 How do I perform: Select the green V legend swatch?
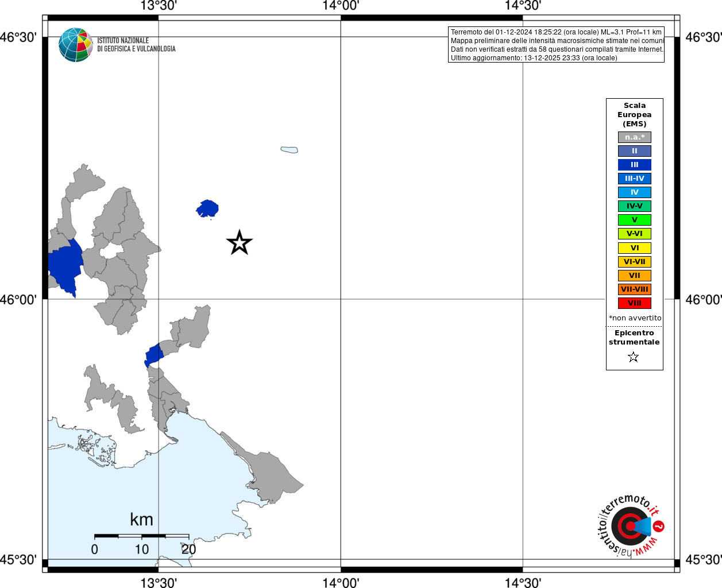coord(635,220)
